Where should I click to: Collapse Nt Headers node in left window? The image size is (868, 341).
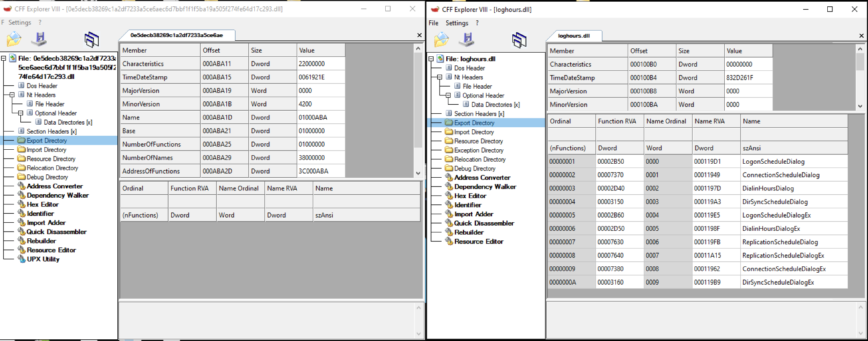tap(12, 95)
